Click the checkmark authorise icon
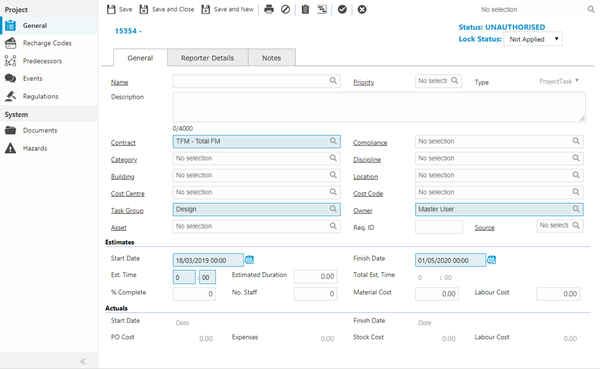 click(342, 9)
